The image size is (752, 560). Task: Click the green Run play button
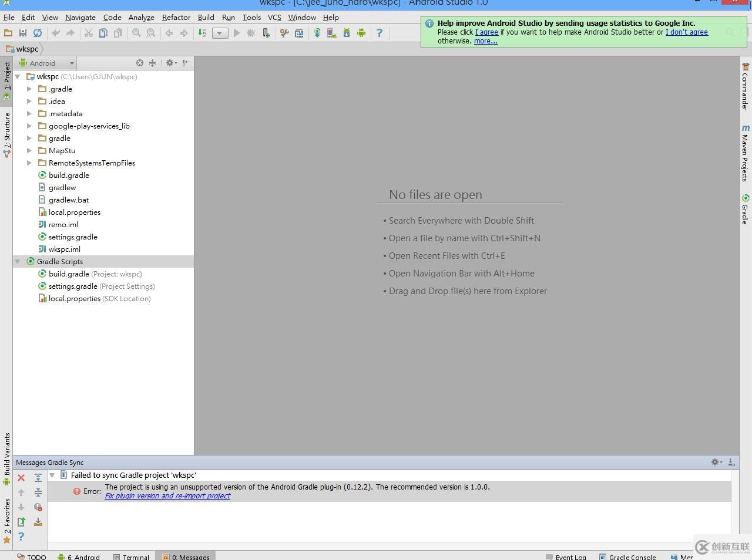click(237, 33)
